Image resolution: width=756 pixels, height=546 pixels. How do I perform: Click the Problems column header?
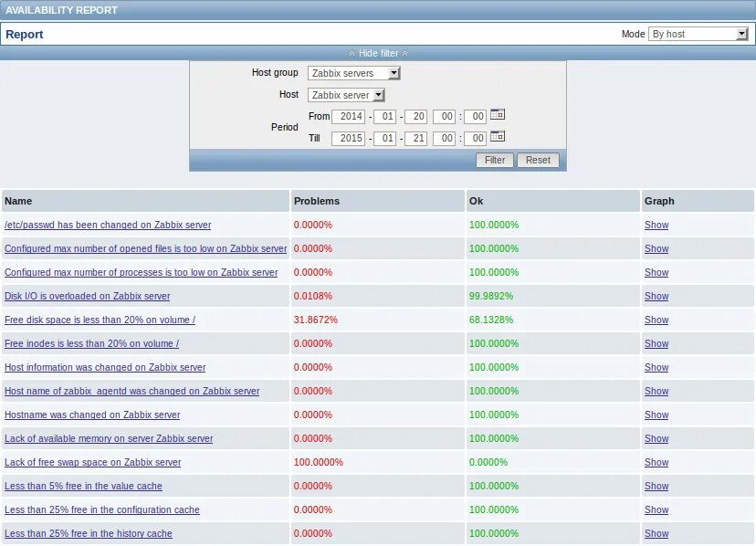click(x=378, y=201)
